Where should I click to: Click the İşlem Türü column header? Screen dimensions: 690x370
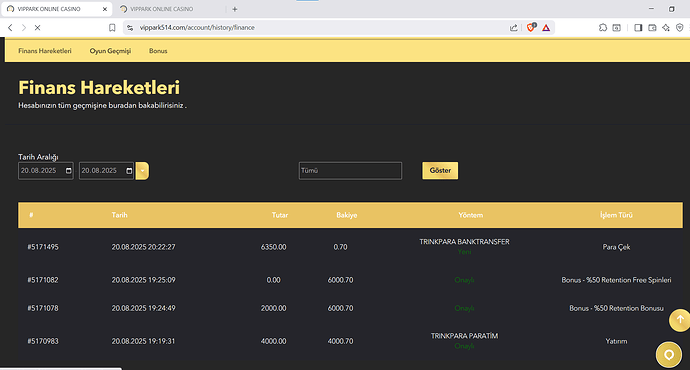[616, 215]
